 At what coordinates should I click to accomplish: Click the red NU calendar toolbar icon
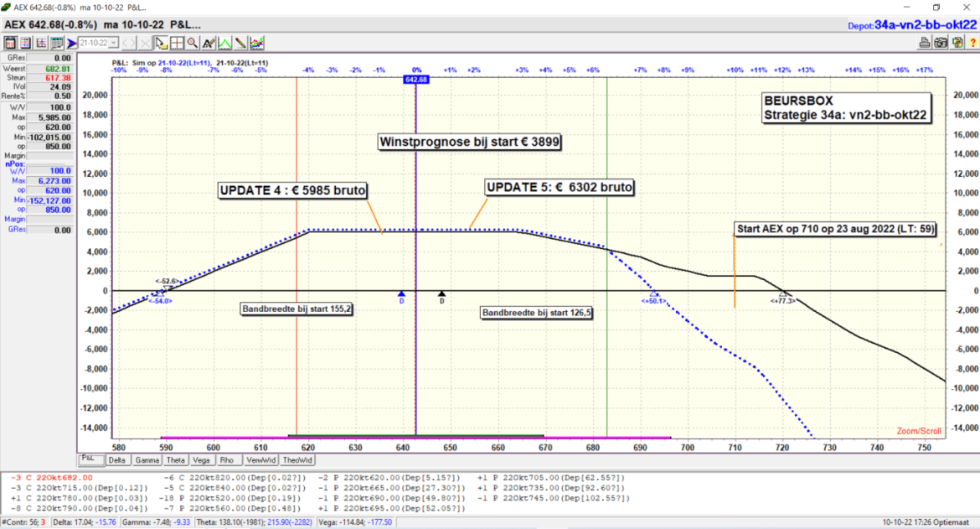click(10, 43)
